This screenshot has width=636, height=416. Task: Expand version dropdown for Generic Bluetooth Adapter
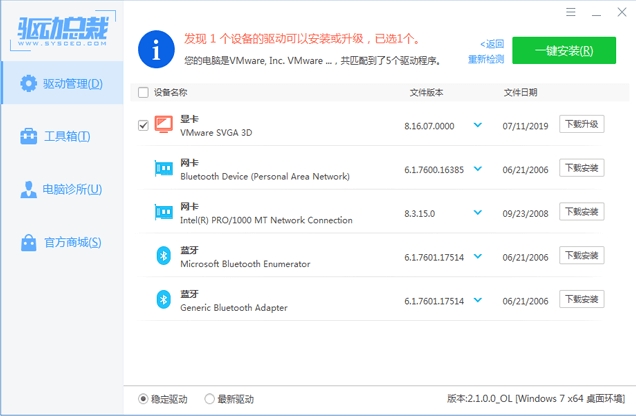click(477, 299)
